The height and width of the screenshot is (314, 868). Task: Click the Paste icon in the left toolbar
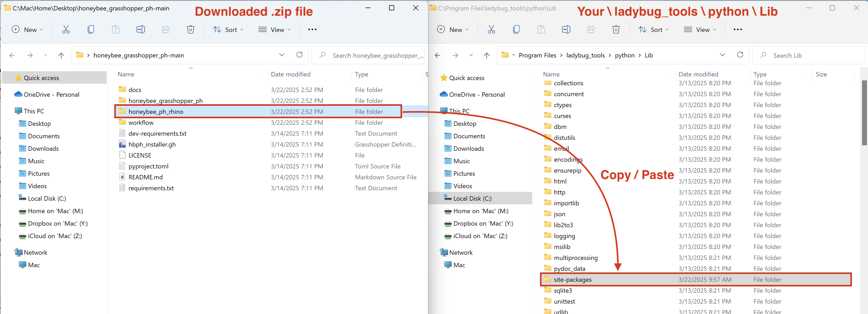click(x=116, y=29)
